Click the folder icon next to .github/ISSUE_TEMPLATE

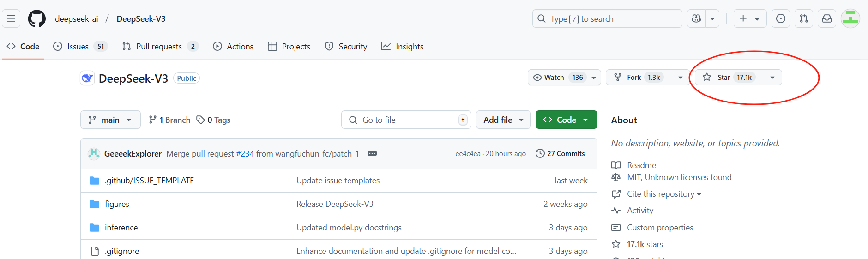pyautogui.click(x=95, y=181)
